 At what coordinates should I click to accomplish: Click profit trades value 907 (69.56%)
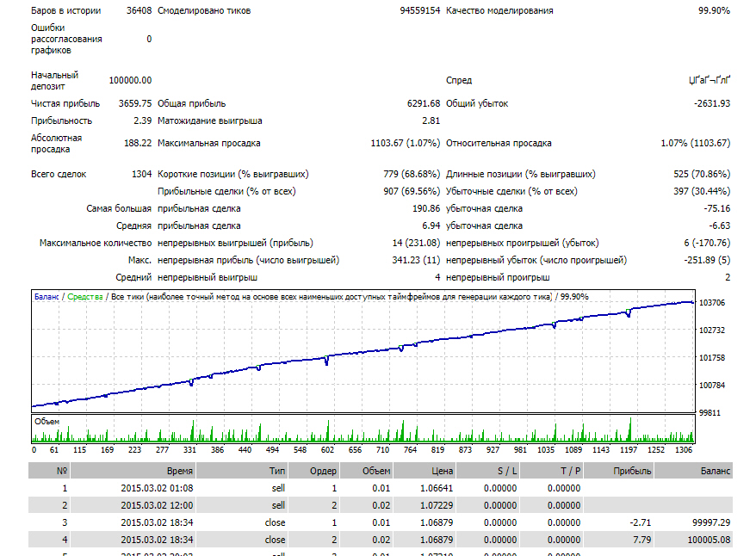pos(412,191)
